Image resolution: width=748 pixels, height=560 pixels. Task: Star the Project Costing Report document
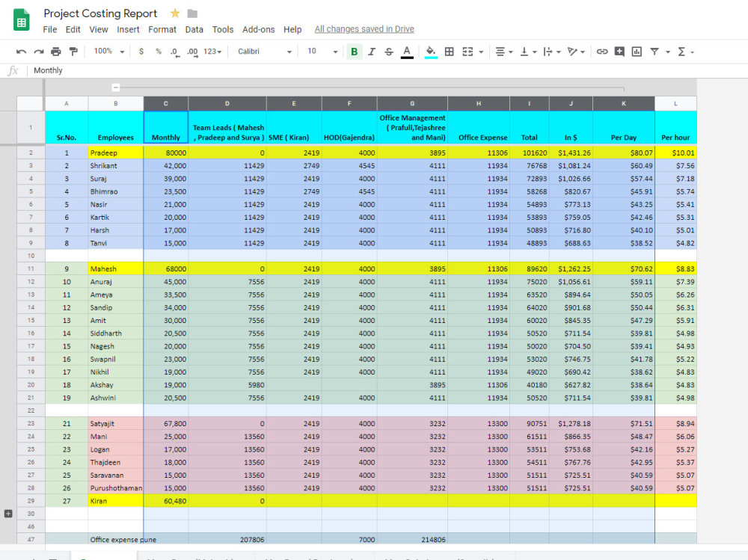pyautogui.click(x=175, y=13)
